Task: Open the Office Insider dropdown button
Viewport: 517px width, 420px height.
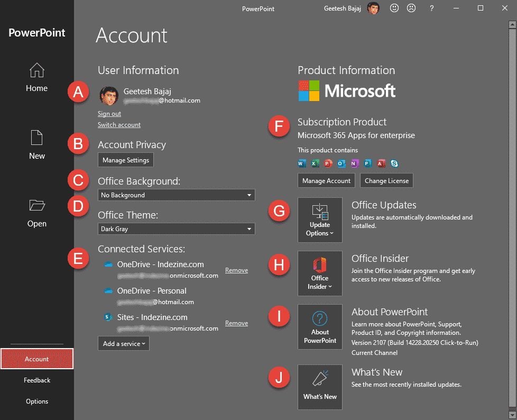Action: (320, 273)
